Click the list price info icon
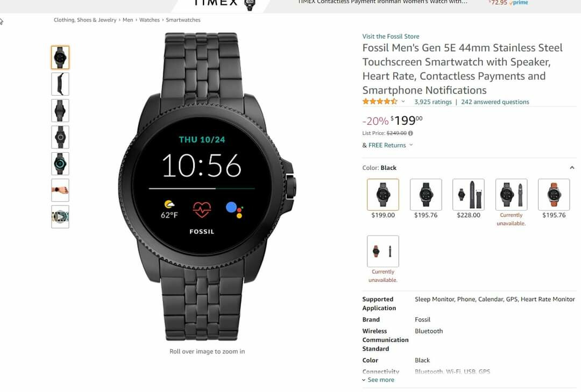The image size is (581, 392). tap(410, 133)
